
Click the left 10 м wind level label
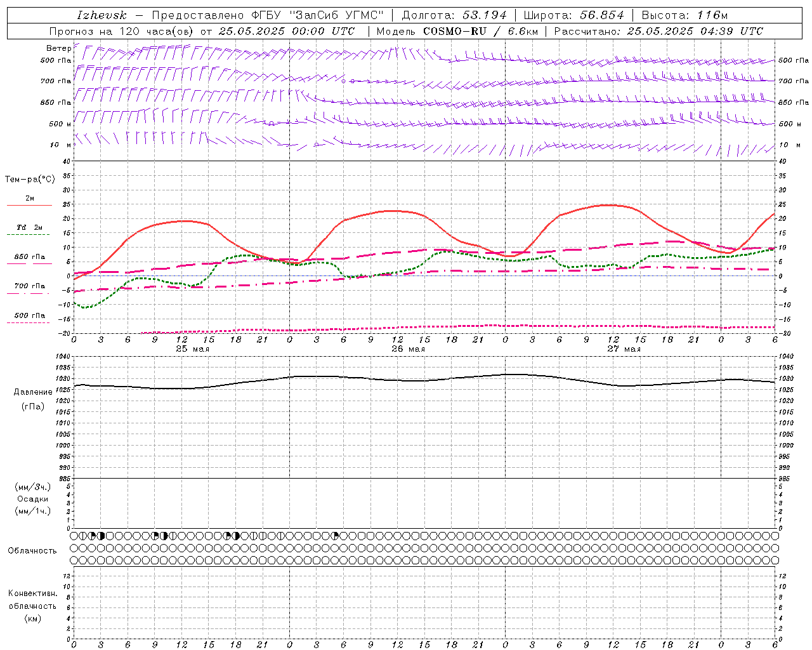(x=61, y=145)
